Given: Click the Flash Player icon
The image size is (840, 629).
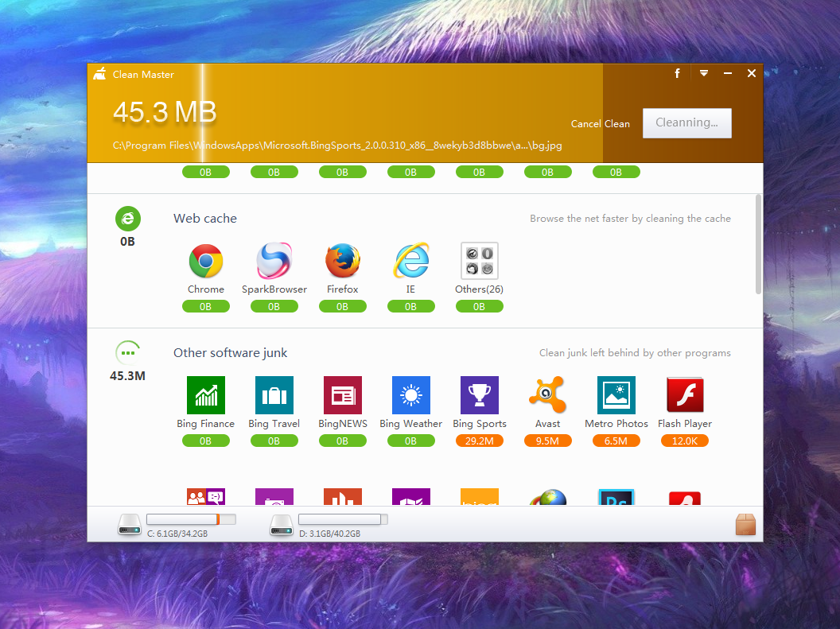Looking at the screenshot, I should 685,395.
